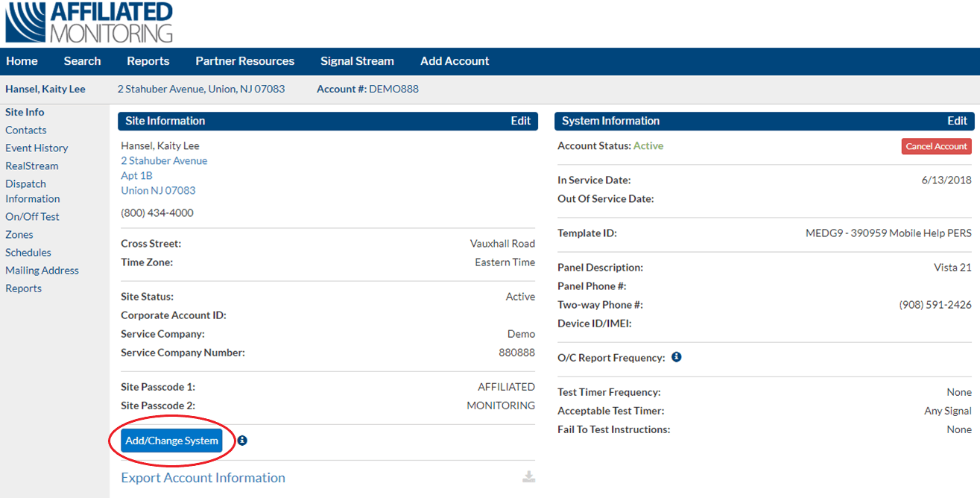Open Zones in sidebar

(19, 234)
